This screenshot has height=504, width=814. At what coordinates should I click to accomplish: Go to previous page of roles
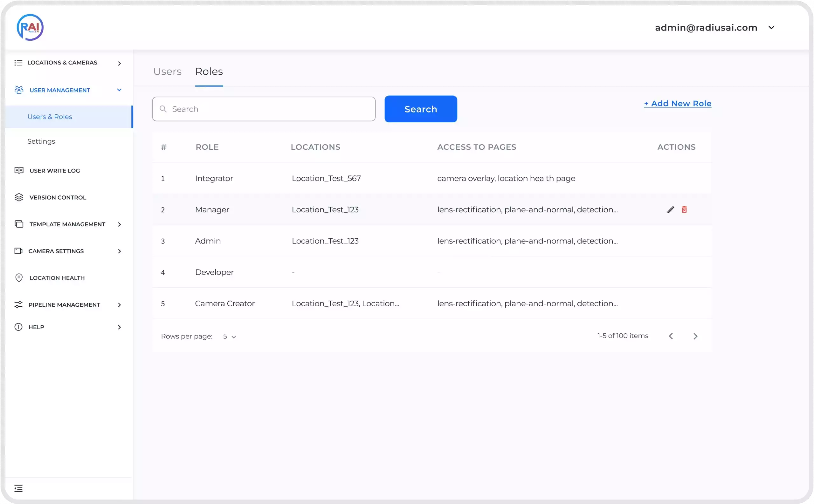click(x=671, y=336)
